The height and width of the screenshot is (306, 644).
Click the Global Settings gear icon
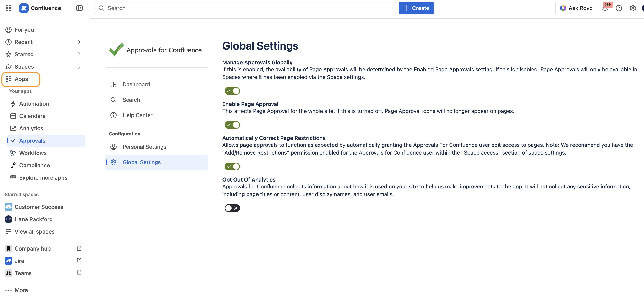point(113,162)
